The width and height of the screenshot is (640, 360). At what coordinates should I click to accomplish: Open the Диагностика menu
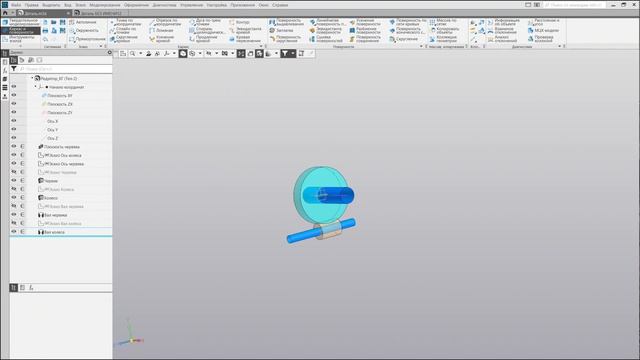click(164, 5)
